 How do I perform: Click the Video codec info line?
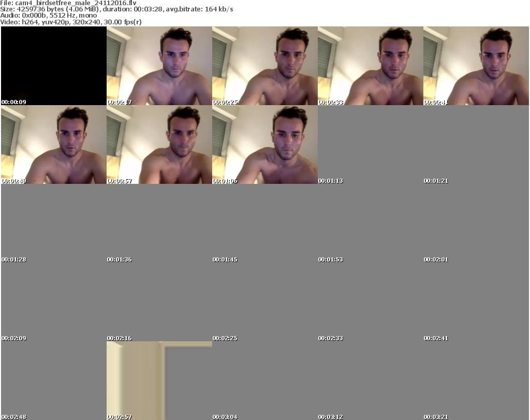tap(71, 22)
